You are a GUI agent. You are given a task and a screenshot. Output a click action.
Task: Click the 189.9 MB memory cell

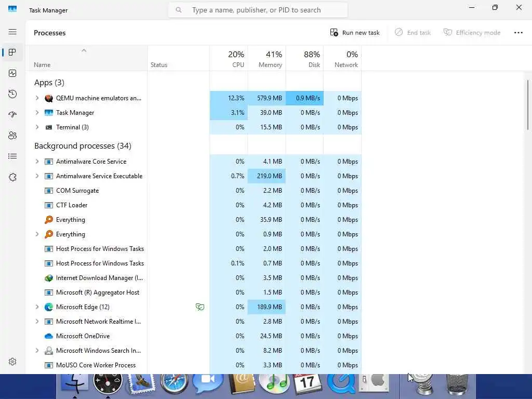267,307
